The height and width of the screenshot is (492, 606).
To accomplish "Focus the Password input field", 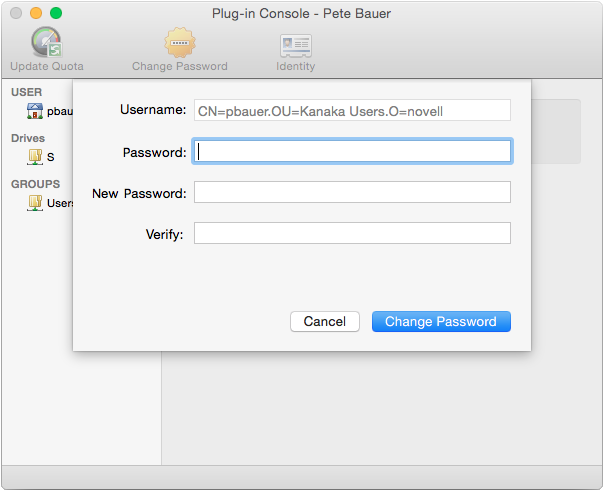I will [x=352, y=152].
